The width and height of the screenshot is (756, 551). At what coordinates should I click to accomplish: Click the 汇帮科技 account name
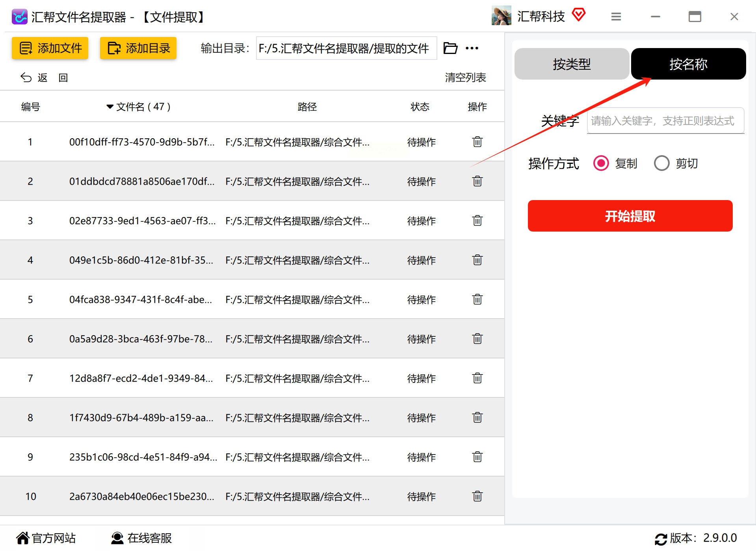[541, 16]
